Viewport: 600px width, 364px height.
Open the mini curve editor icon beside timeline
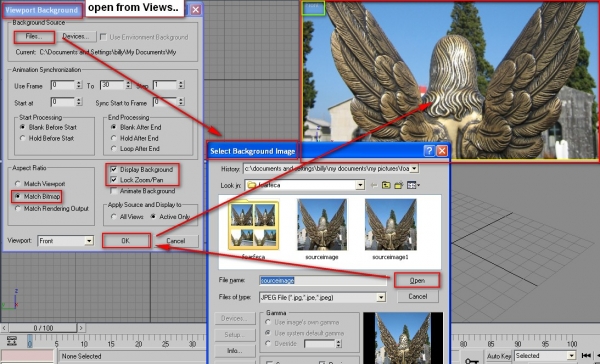(x=11, y=340)
